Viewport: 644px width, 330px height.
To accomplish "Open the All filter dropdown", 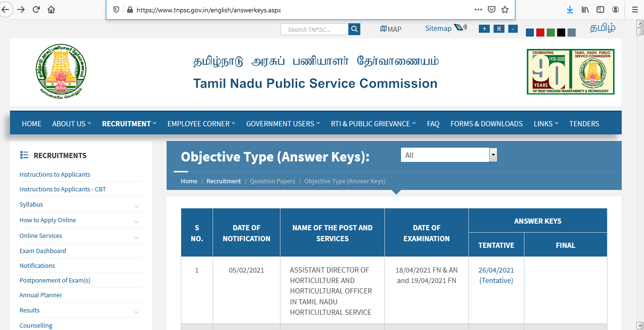I will 448,155.
